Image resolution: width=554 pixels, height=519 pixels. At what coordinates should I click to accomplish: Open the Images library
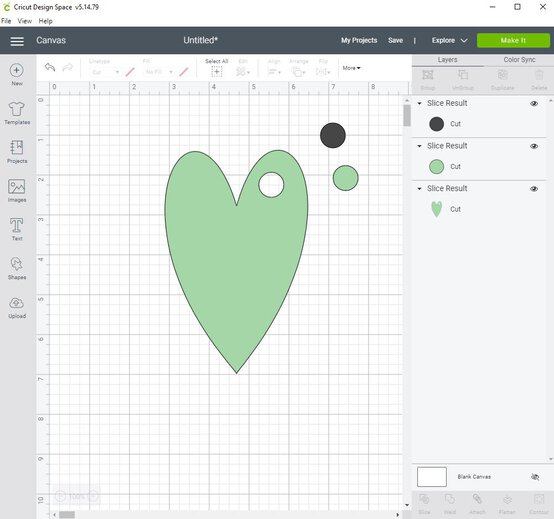click(x=17, y=191)
